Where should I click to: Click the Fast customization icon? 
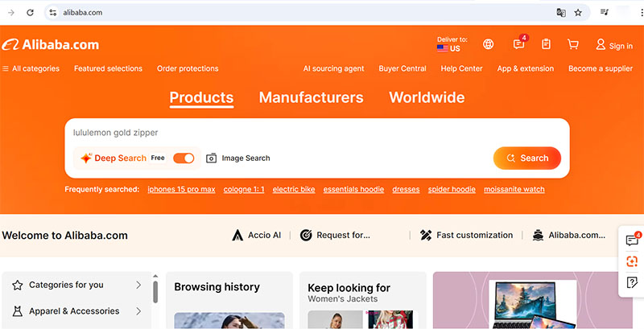coord(426,235)
